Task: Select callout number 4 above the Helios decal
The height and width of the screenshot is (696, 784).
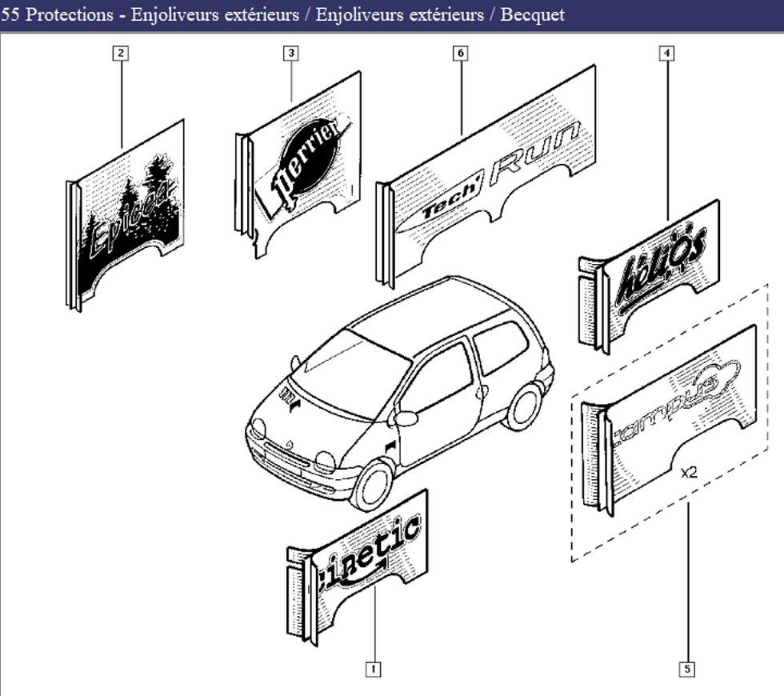Action: point(666,53)
